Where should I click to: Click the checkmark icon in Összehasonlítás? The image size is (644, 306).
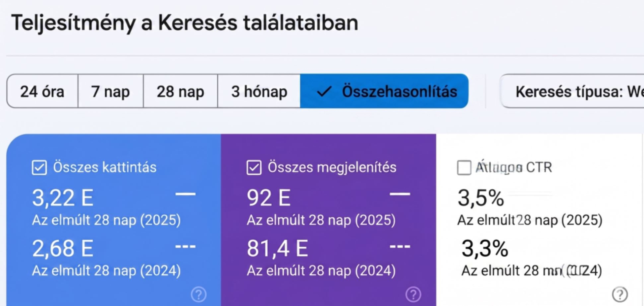coord(325,91)
